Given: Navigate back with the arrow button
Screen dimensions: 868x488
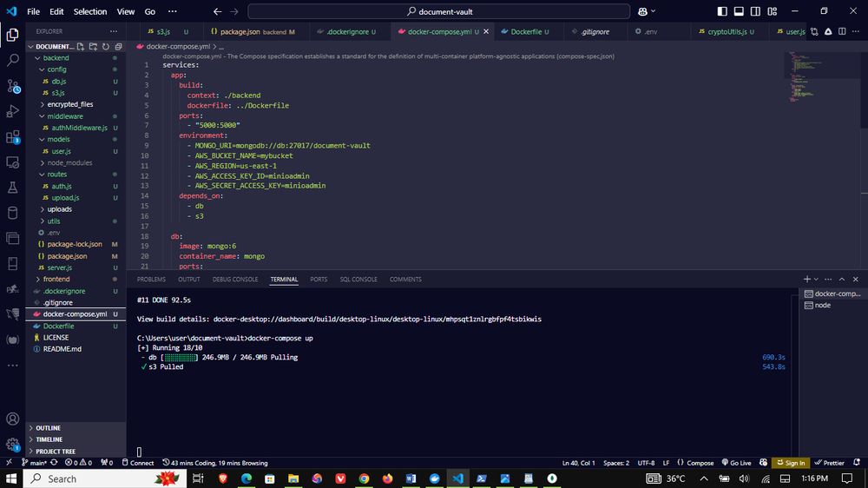Looking at the screenshot, I should (x=218, y=11).
